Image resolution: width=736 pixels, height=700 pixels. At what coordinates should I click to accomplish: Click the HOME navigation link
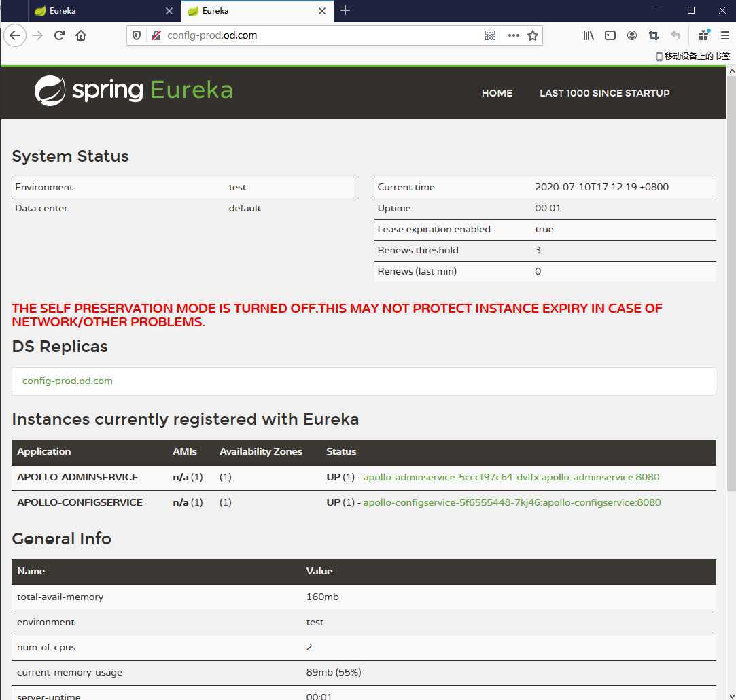coord(497,93)
